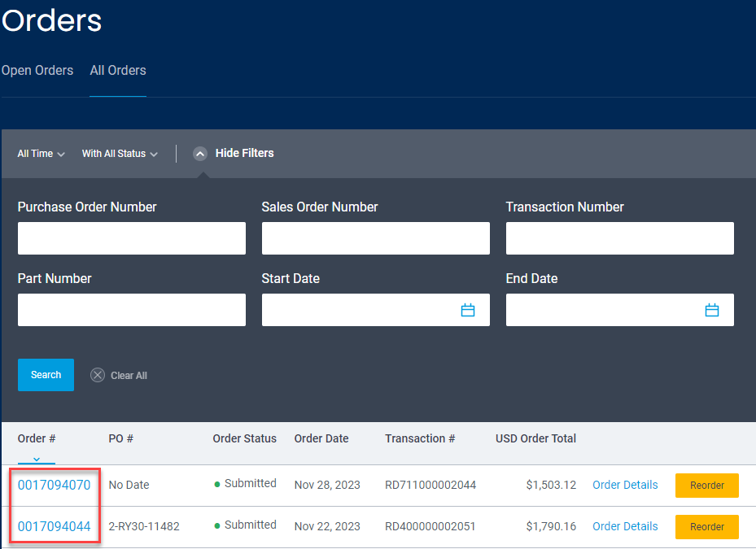Screen dimensions: 756x549
Task: Open the End Date calendar icon
Action: pos(711,310)
